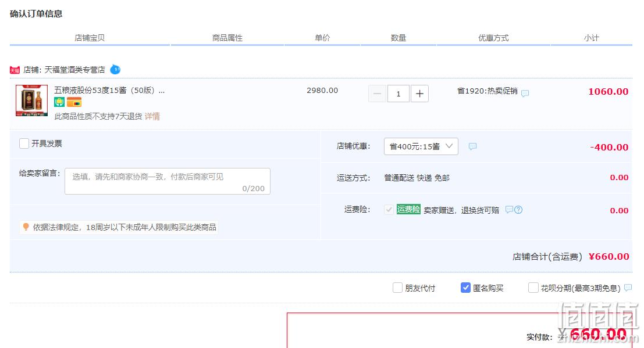Viewport: 644px width, 348px height.
Task: Increase quantity with the plus button
Action: tap(419, 94)
